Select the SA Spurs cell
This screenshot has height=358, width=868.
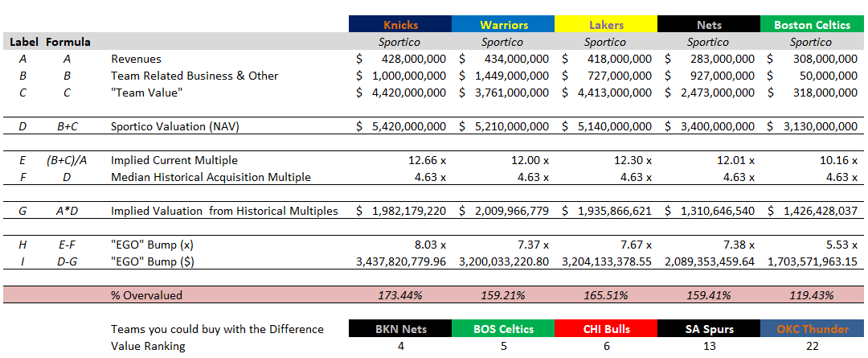(x=709, y=328)
